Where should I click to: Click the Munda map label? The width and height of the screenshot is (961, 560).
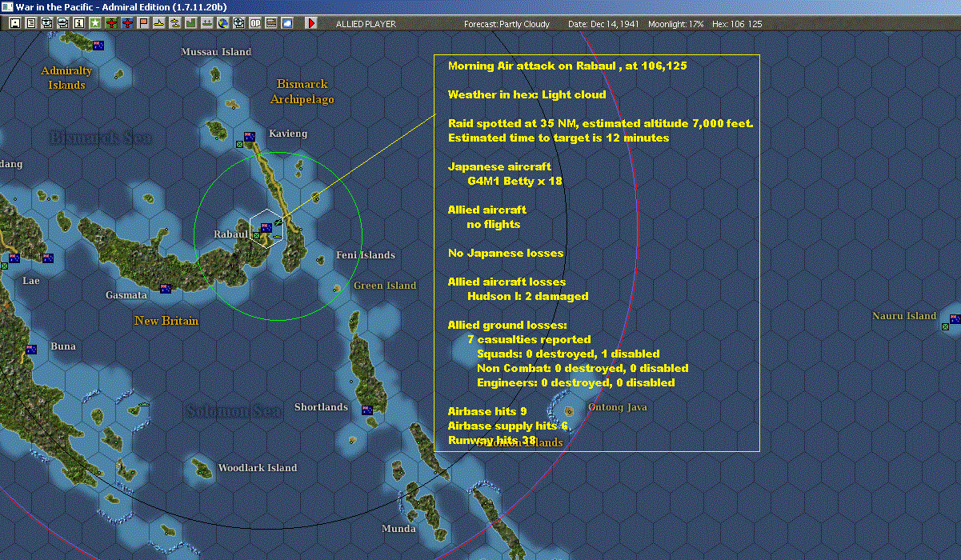tap(398, 529)
